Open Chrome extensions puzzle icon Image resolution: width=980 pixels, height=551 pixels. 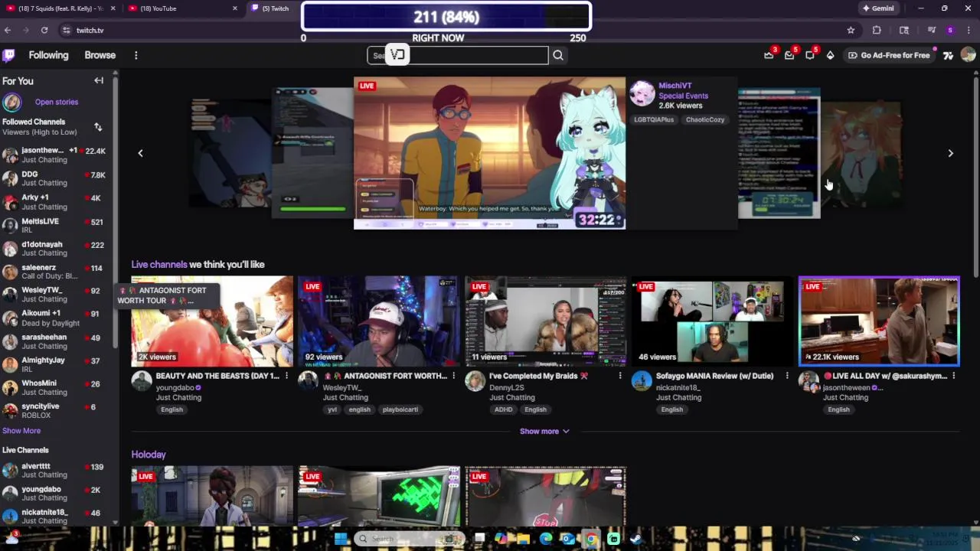[x=877, y=30]
